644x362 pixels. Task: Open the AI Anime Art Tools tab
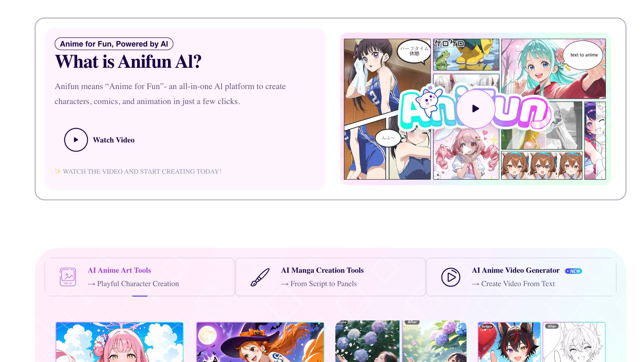click(x=140, y=277)
